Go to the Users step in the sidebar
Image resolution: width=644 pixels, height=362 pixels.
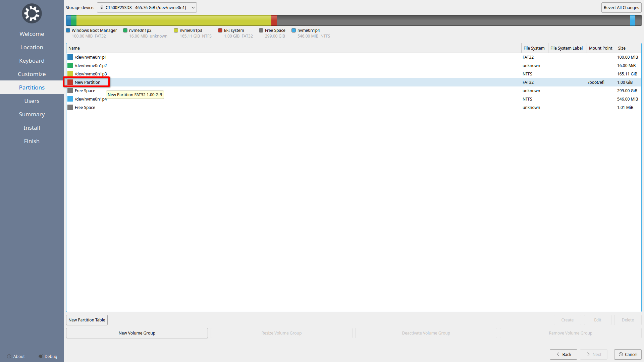coord(32,101)
